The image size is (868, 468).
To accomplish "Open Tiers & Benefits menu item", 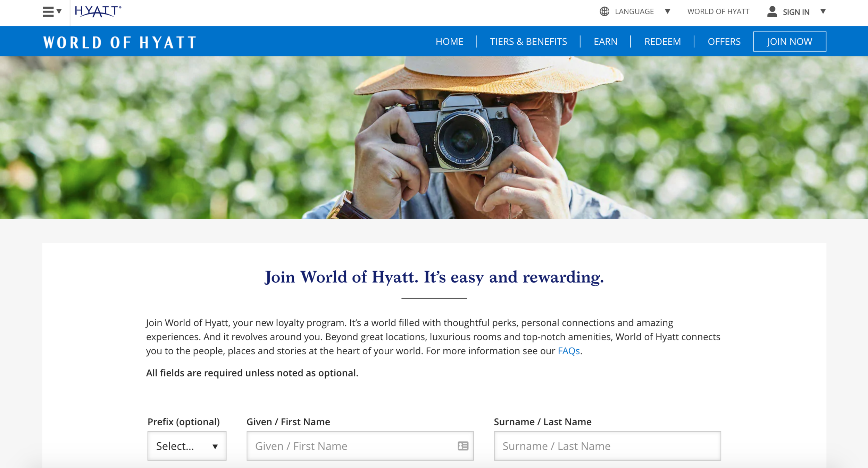I will tap(528, 42).
